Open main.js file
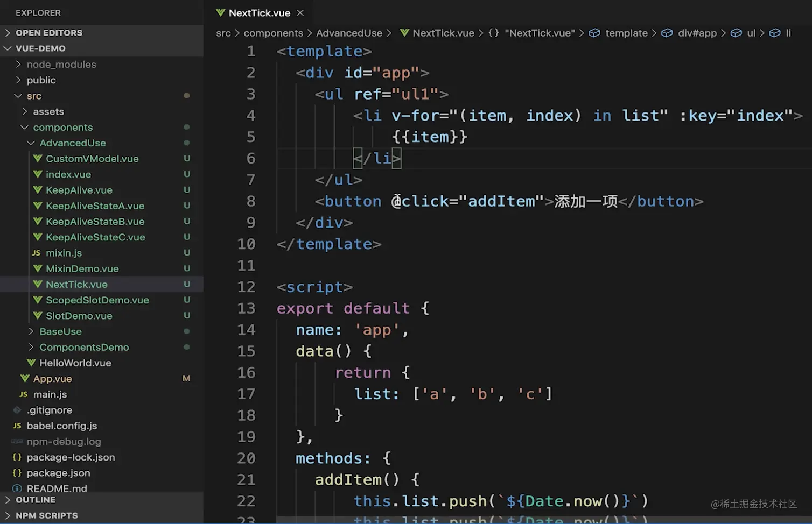The image size is (812, 524). [x=50, y=394]
